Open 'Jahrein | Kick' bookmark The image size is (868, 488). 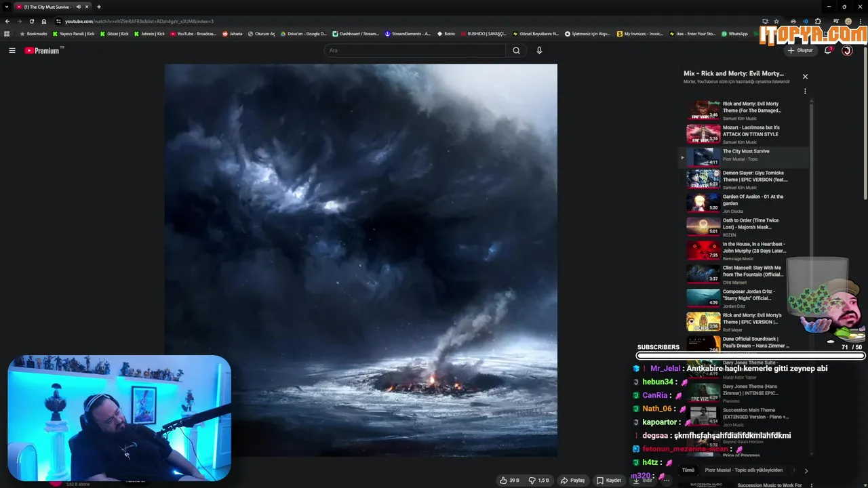pyautogui.click(x=150, y=33)
